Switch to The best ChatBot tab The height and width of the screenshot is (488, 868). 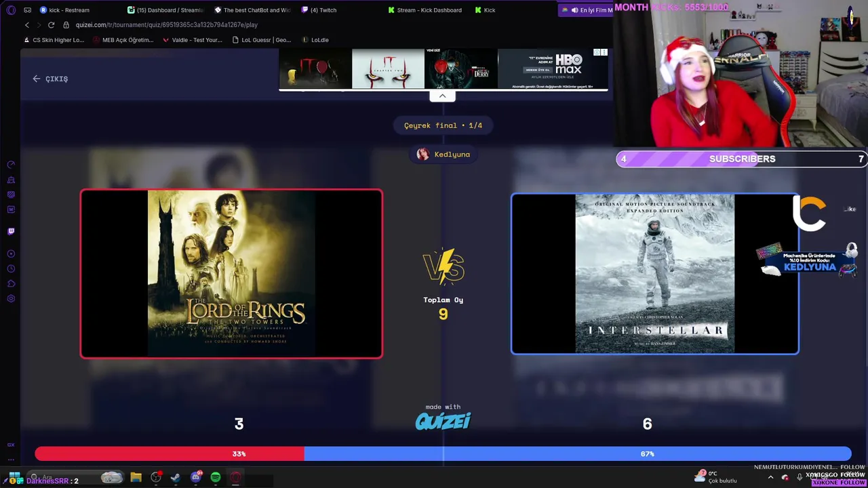[252, 10]
